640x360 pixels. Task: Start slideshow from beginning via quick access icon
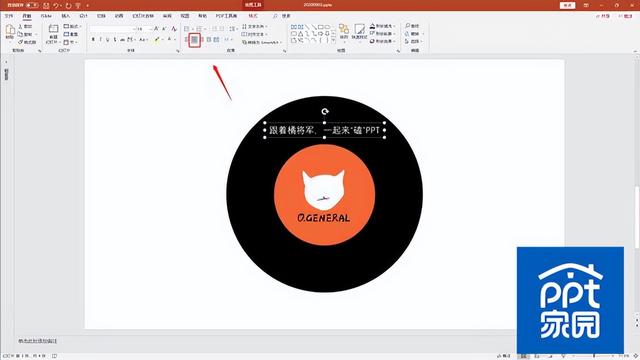pos(78,5)
